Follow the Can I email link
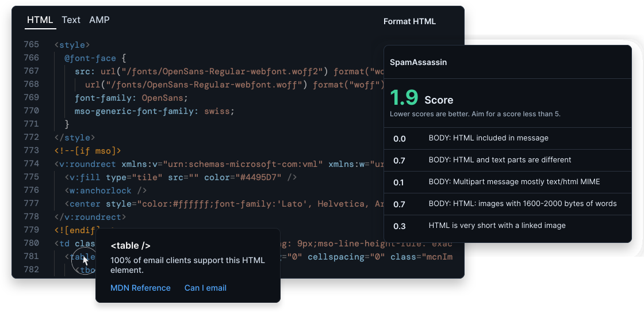The width and height of the screenshot is (644, 312). click(205, 288)
